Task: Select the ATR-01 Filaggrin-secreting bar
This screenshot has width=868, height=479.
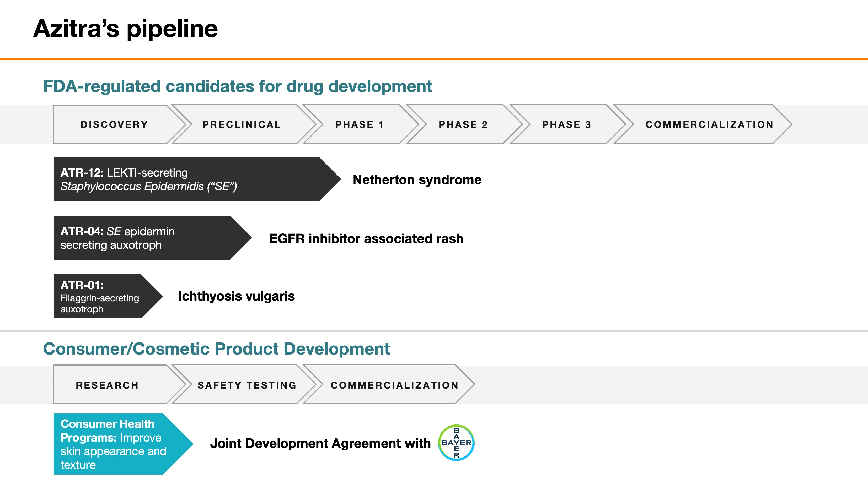Action: (x=101, y=297)
